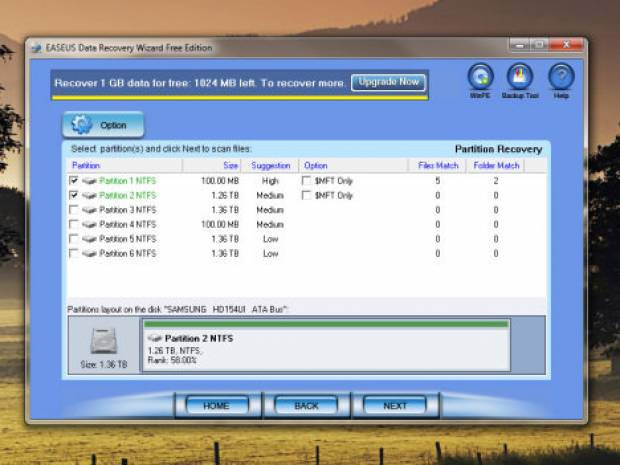
Task: Check the Partition 4 NTFS checkbox
Action: (x=74, y=224)
